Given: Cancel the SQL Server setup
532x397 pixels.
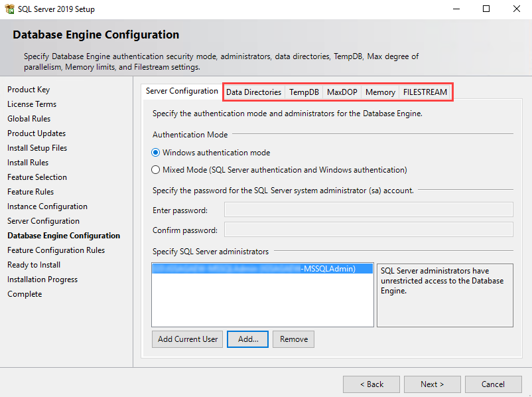Looking at the screenshot, I should (x=494, y=384).
